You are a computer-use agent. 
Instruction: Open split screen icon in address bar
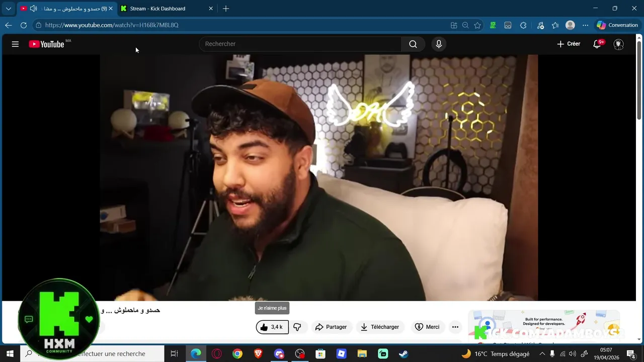(x=454, y=25)
